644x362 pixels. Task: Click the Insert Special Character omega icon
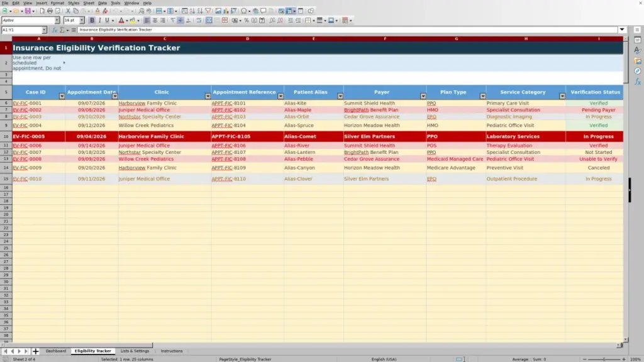(x=243, y=11)
